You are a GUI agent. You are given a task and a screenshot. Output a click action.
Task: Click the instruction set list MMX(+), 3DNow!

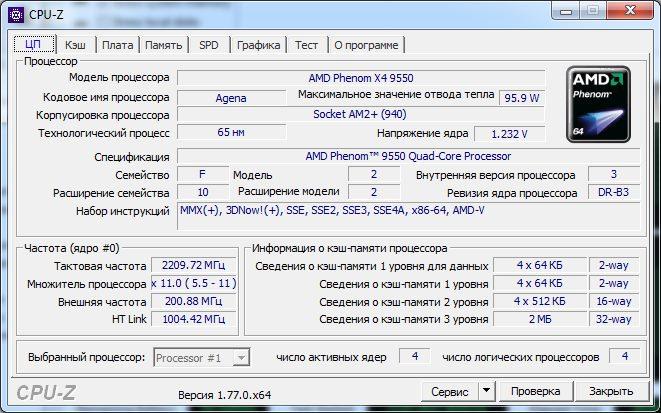(x=408, y=216)
